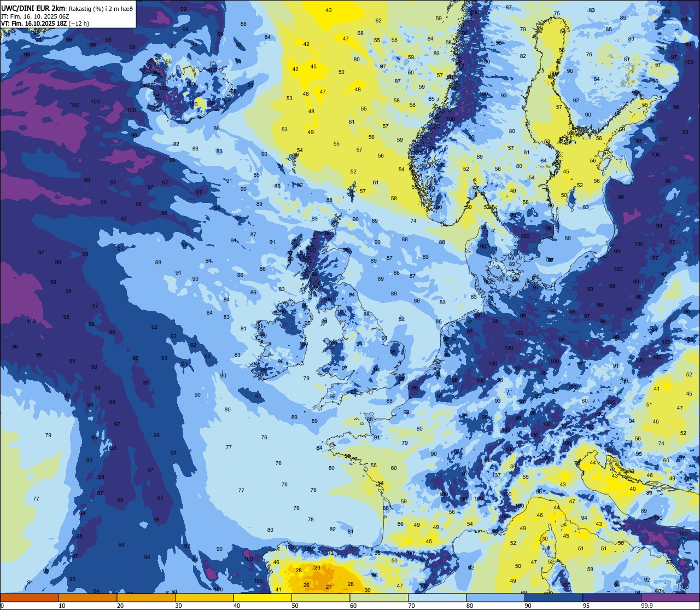Click the 'VT: Fim. 16.10.2025 18Z (+12 h)' line
Image resolution: width=700 pixels, height=610 pixels.
tap(45, 24)
